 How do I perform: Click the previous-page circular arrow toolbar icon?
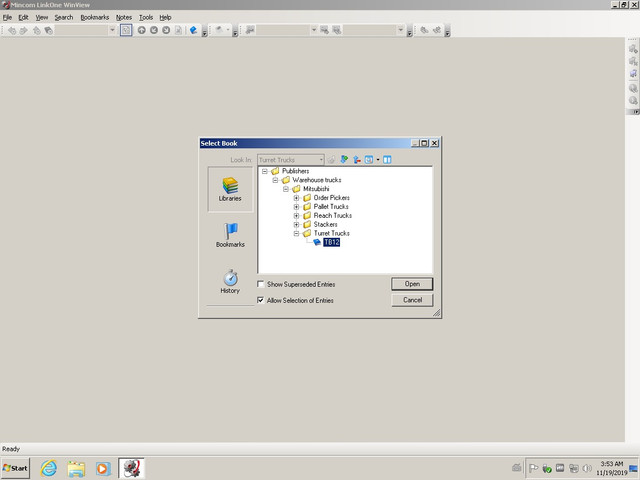[154, 30]
